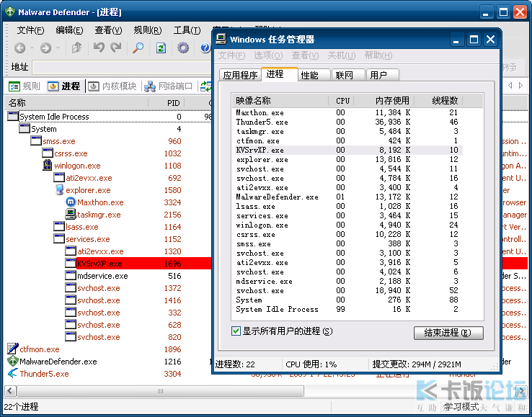This screenshot has height=417, width=532.
Task: Click the Undo toolbar icon
Action: click(99, 48)
